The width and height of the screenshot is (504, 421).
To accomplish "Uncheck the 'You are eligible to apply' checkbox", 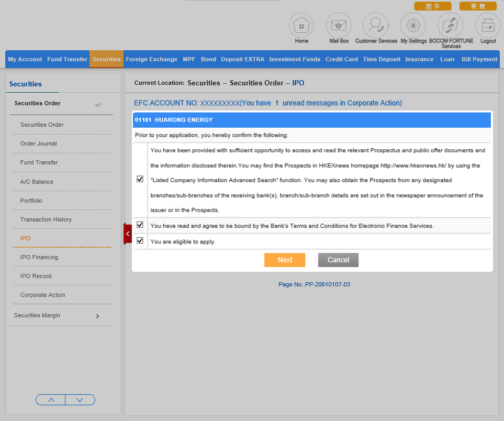I will tap(140, 241).
